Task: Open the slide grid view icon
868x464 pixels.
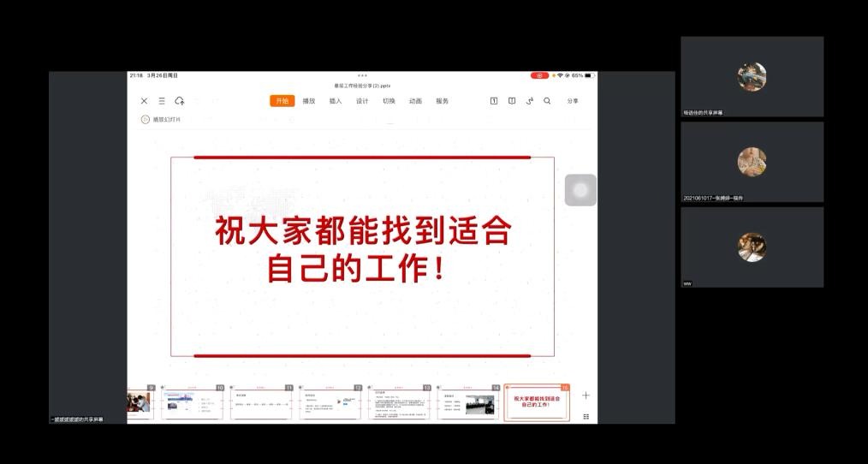Action: 586,416
